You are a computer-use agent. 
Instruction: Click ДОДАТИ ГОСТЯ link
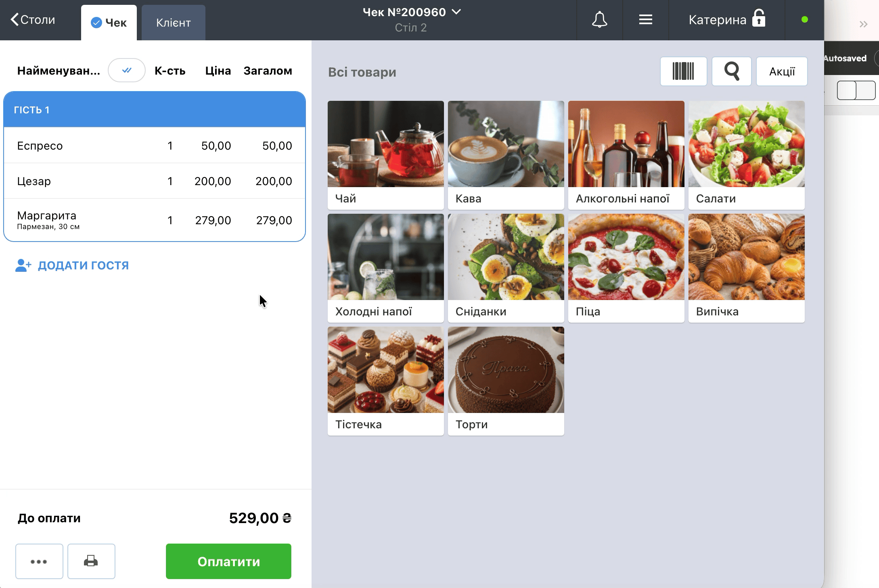tap(84, 265)
